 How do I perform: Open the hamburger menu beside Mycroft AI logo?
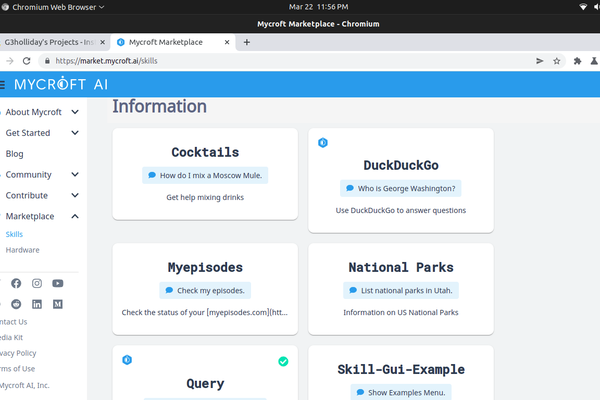(2, 84)
